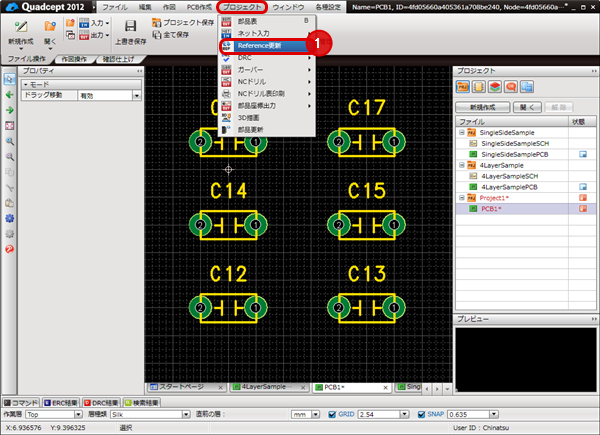
Task: Open the stacked layers icon in the project panel
Action: pos(495,87)
